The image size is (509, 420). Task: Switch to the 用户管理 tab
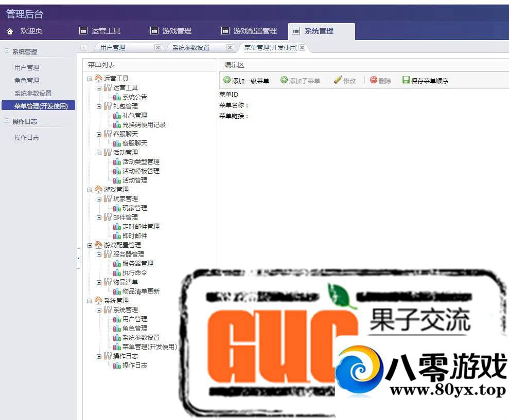tap(113, 48)
